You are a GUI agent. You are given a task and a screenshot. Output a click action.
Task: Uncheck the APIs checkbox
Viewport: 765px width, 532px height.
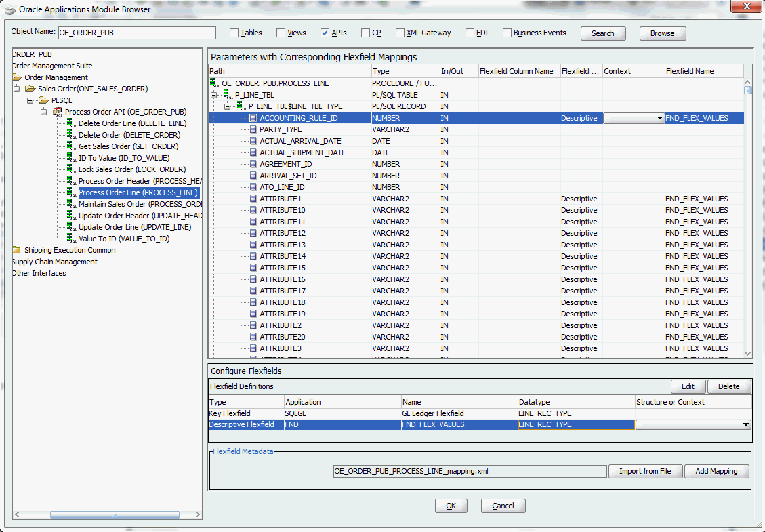click(325, 33)
